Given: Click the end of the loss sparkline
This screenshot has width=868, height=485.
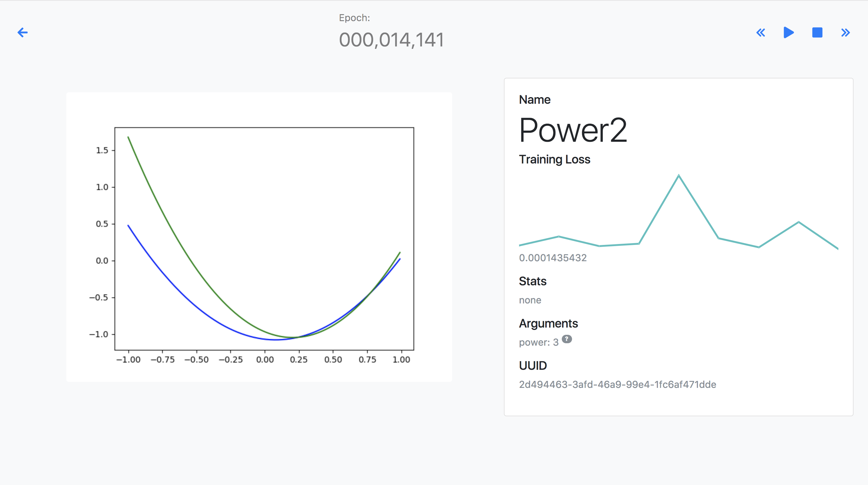Looking at the screenshot, I should (x=837, y=249).
